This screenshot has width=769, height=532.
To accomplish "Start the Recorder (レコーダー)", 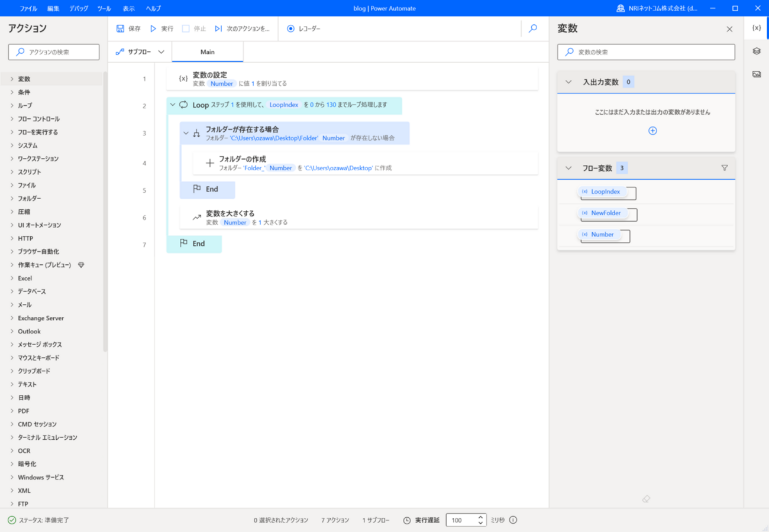I will [x=303, y=28].
